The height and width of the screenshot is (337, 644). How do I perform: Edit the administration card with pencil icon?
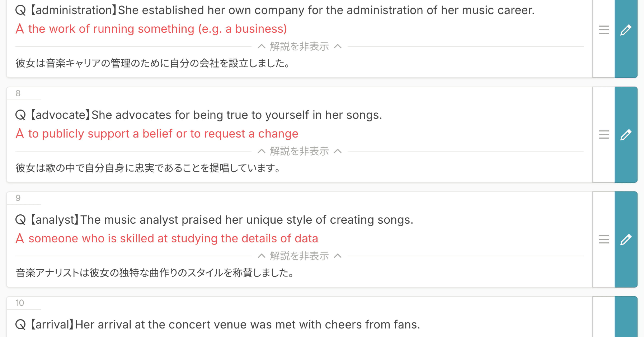(x=626, y=30)
